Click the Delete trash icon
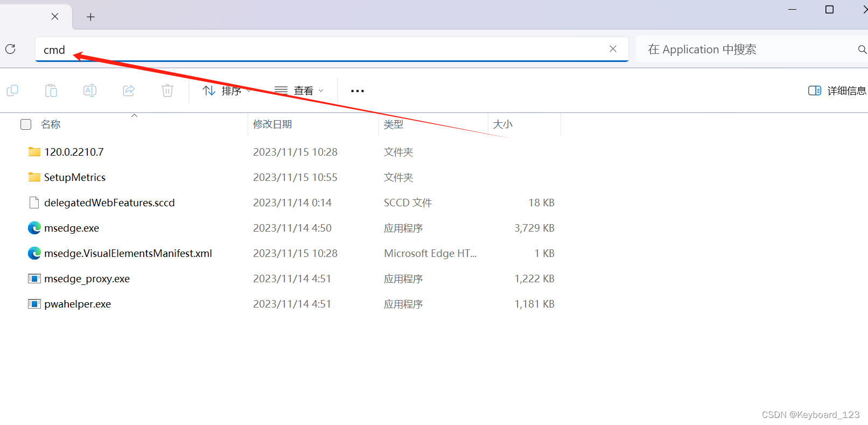The height and width of the screenshot is (425, 868). click(167, 90)
